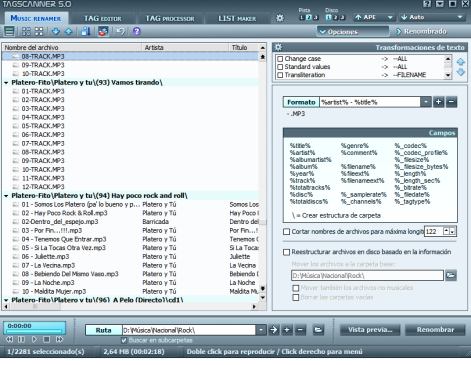Switch to the LIST maker tab
The image size is (471, 365).
pos(237,19)
